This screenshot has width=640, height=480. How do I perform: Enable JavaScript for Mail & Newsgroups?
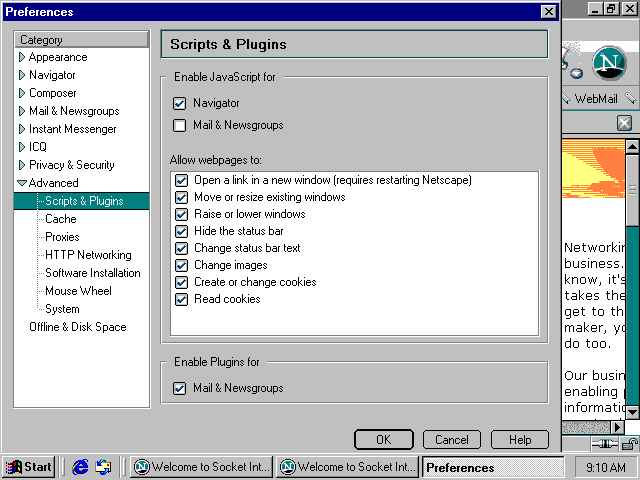(x=180, y=125)
